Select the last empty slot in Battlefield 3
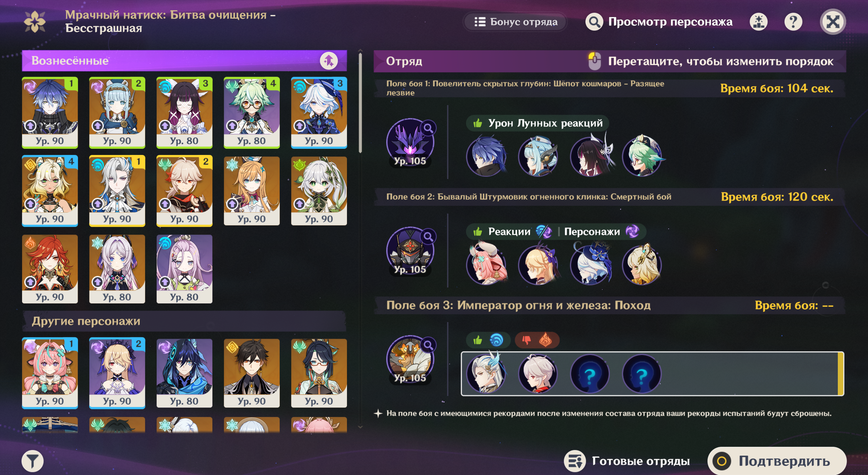 click(642, 374)
